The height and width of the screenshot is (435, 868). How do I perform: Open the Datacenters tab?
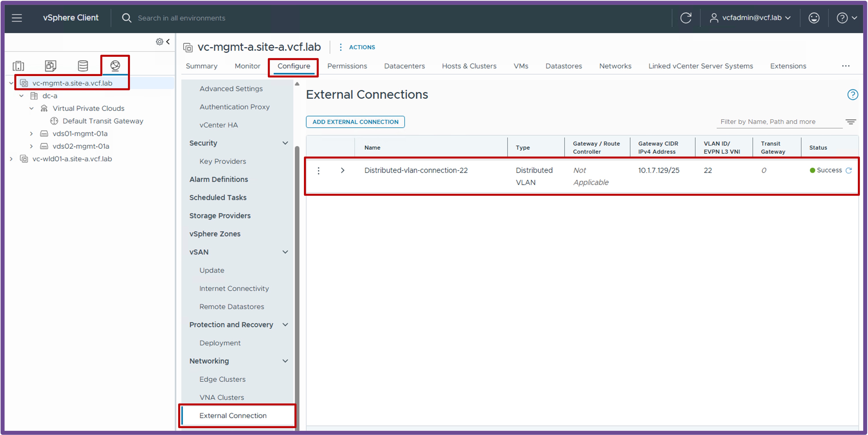coord(404,66)
